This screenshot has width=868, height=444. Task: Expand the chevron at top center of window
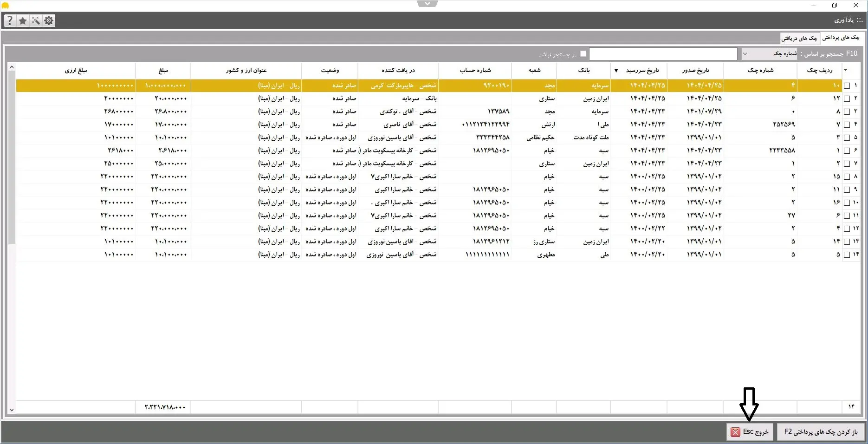click(x=427, y=4)
